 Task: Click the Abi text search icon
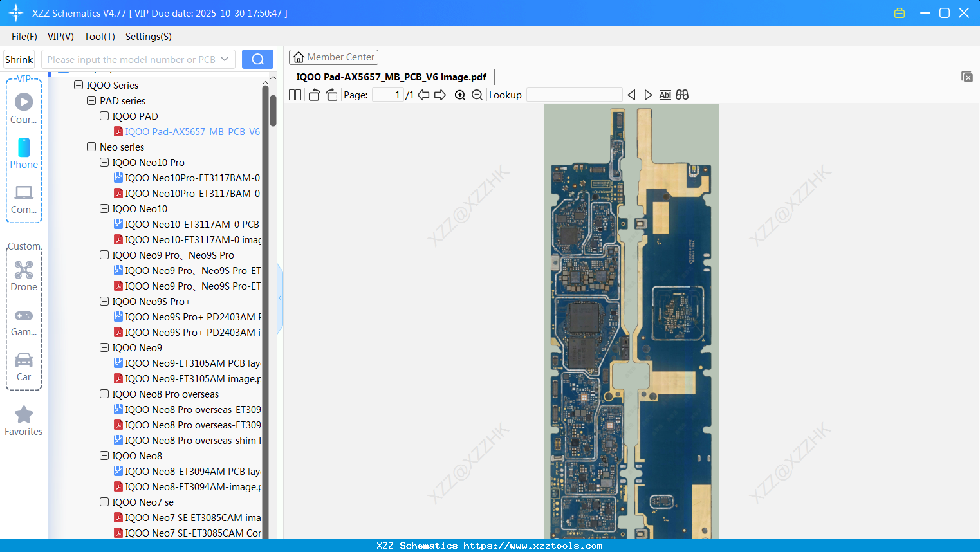[665, 95]
